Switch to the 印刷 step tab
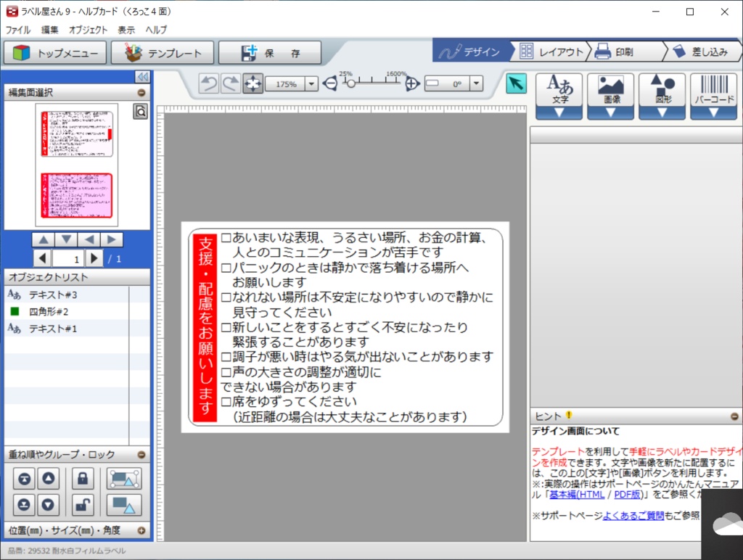Viewport: 743px width, 560px height. (x=626, y=52)
